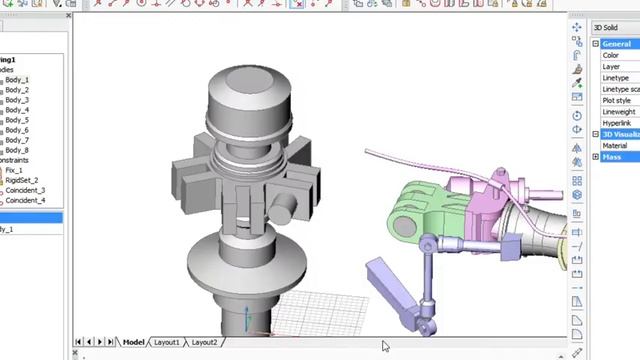Click the ruler measure icon at bottom
Screen dimensions: 640x360
577,353
